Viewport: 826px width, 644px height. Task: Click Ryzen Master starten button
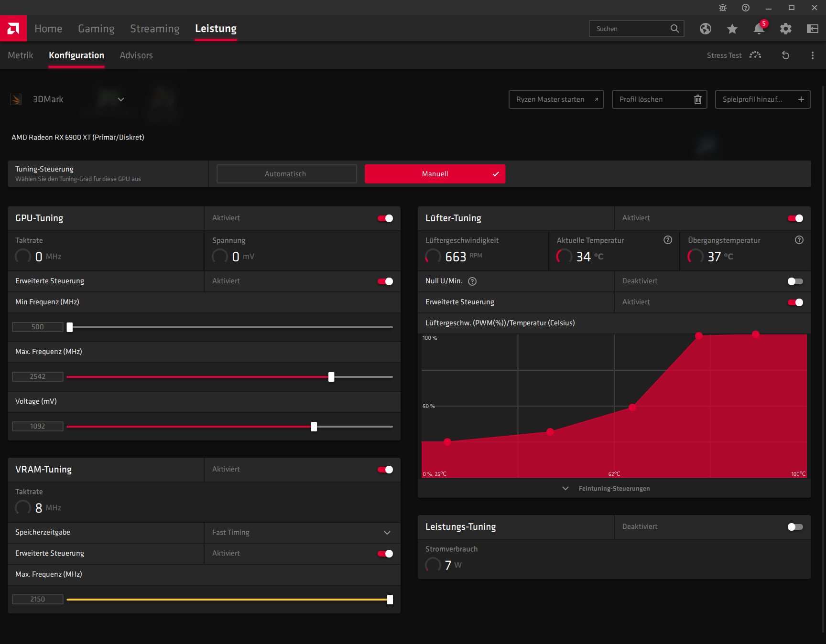click(556, 99)
